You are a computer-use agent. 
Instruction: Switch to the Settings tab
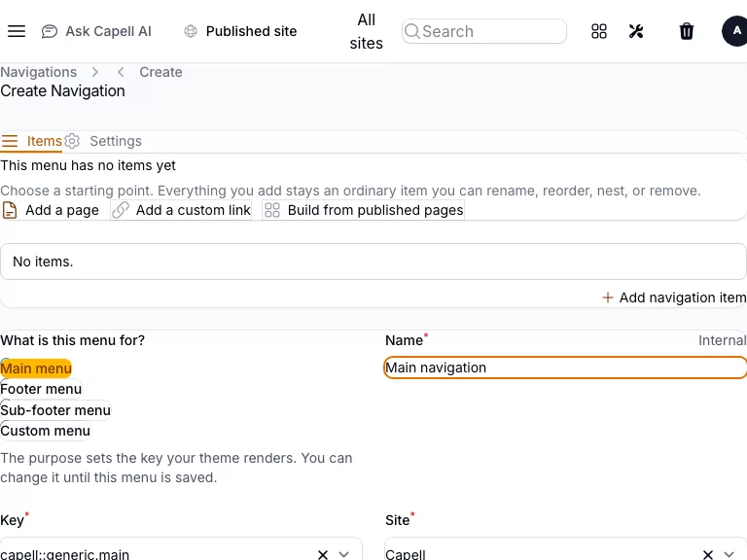(x=103, y=141)
